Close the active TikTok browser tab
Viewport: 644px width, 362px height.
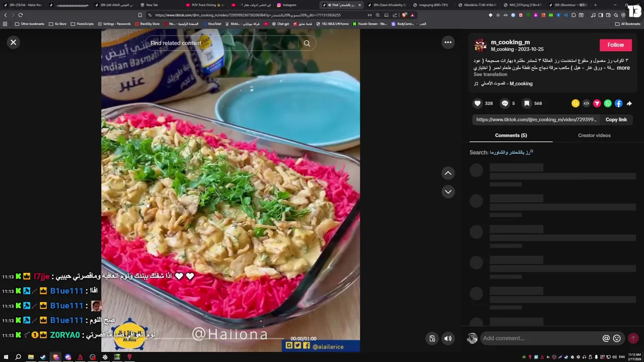(x=359, y=5)
